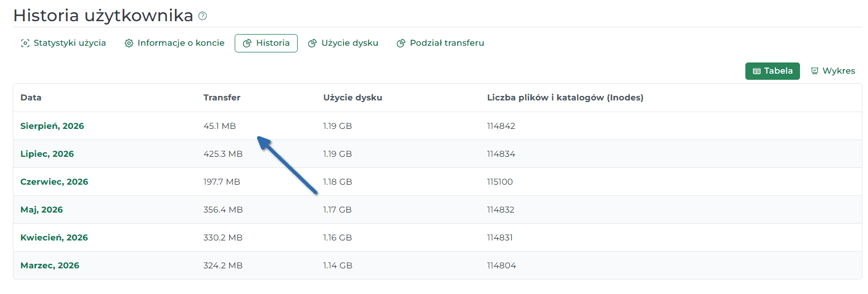868x294 pixels.
Task: Select the 114842 inodes value
Action: [x=501, y=126]
